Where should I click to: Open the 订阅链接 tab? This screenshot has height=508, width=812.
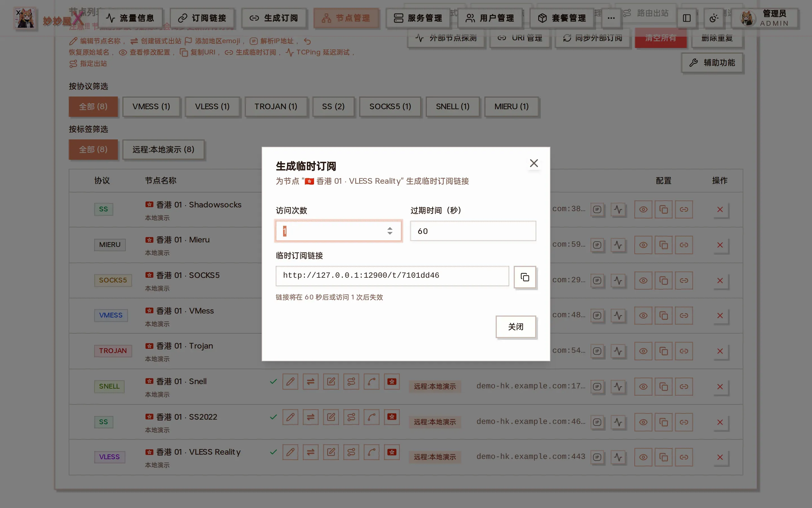tap(202, 18)
